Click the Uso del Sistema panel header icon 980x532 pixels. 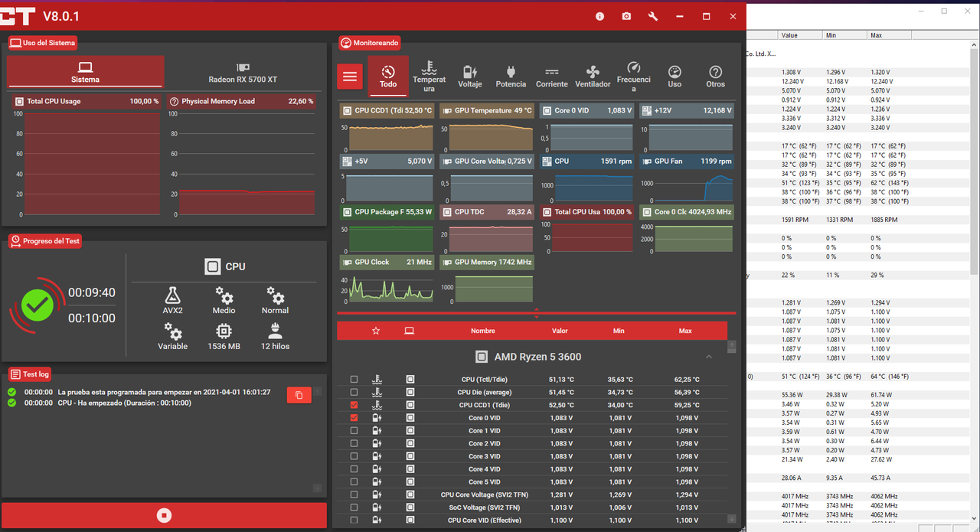(15, 43)
